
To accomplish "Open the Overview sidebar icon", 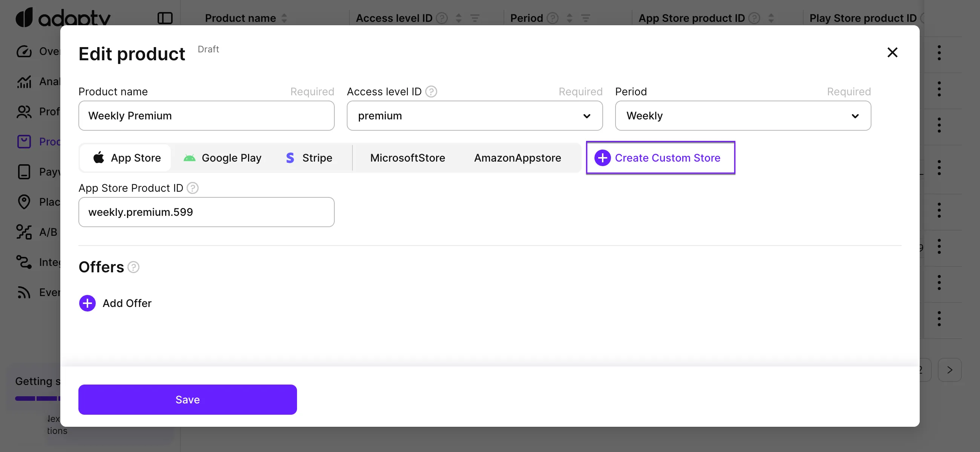I will (24, 51).
